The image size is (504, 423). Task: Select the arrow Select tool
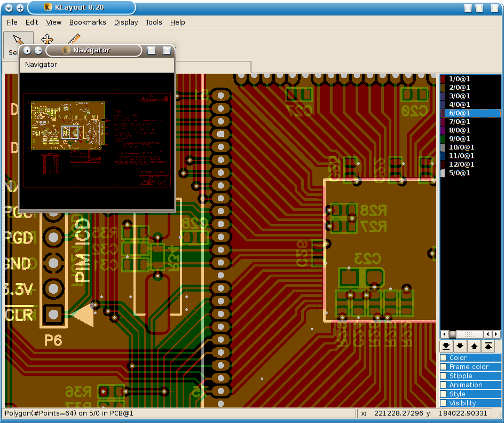17,42
